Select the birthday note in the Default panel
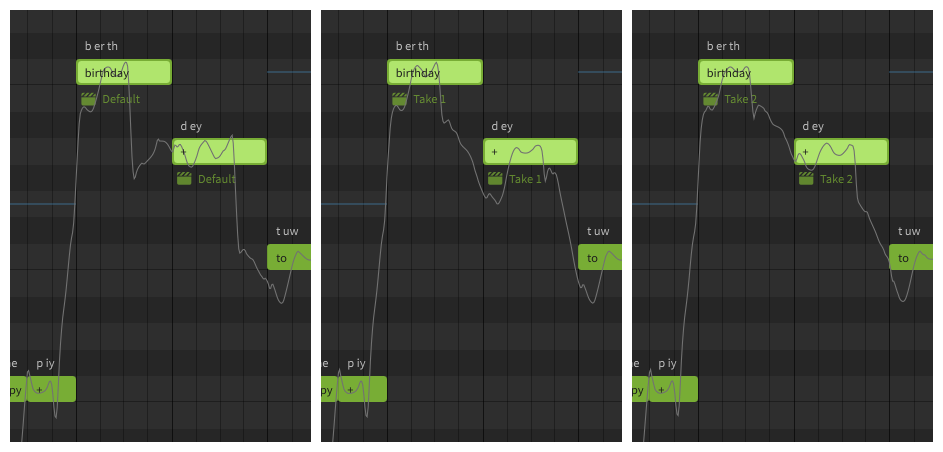The image size is (943, 452). coord(124,72)
